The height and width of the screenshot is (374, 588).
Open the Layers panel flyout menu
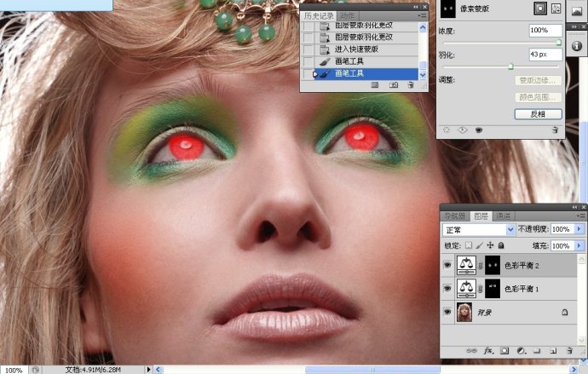coord(580,216)
